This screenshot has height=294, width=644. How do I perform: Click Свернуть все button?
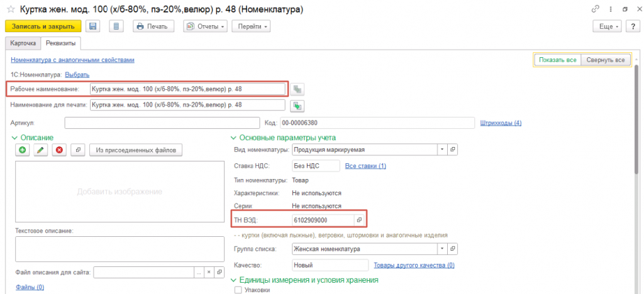(x=605, y=60)
